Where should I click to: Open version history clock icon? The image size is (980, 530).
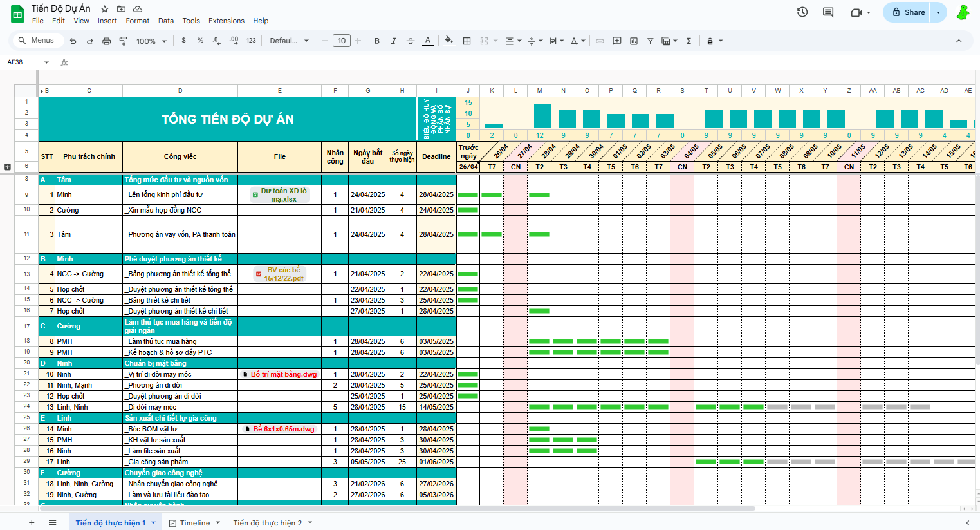pos(802,12)
